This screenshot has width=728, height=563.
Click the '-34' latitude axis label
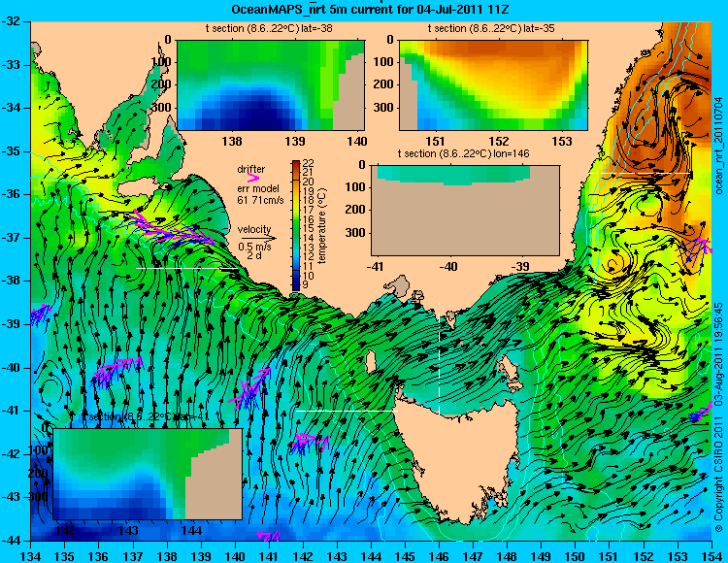(x=11, y=108)
